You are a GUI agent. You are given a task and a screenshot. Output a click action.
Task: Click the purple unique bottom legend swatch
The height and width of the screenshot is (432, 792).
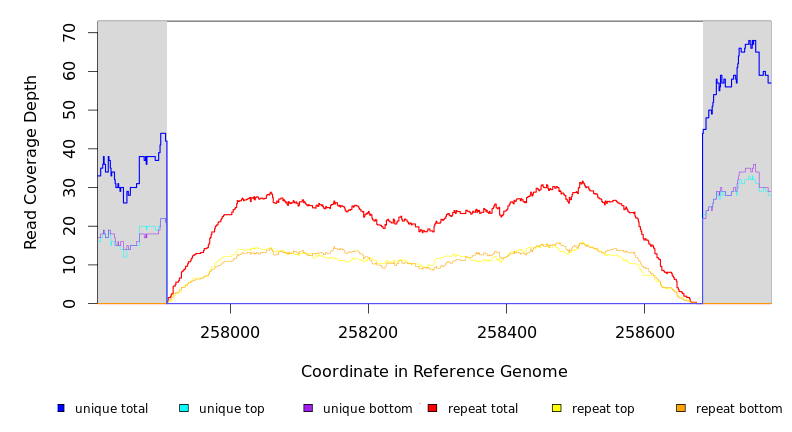(x=308, y=408)
